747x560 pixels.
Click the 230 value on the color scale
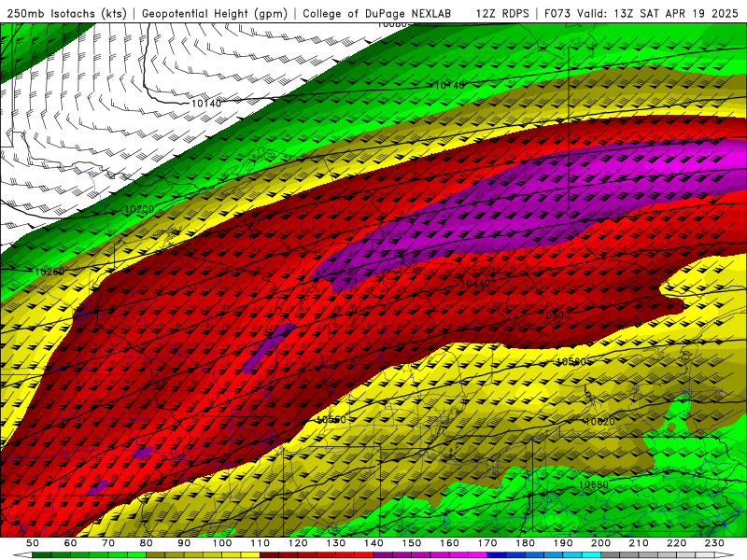click(x=714, y=543)
